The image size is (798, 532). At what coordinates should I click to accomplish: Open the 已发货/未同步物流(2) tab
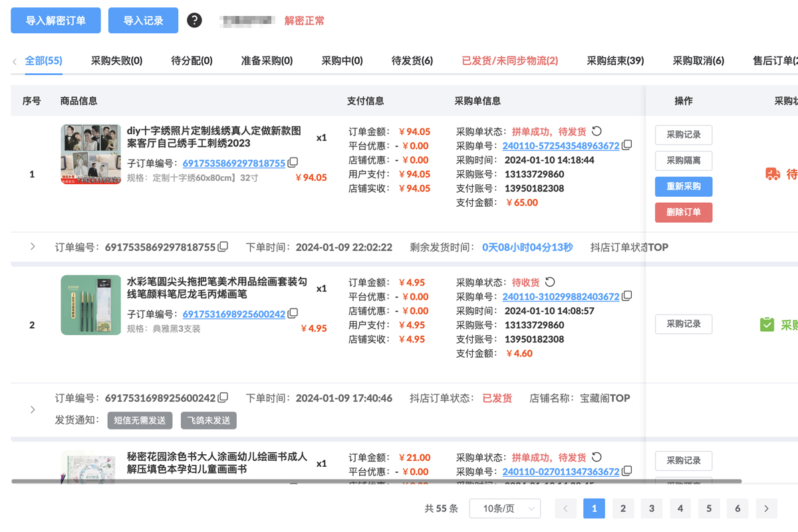[510, 61]
